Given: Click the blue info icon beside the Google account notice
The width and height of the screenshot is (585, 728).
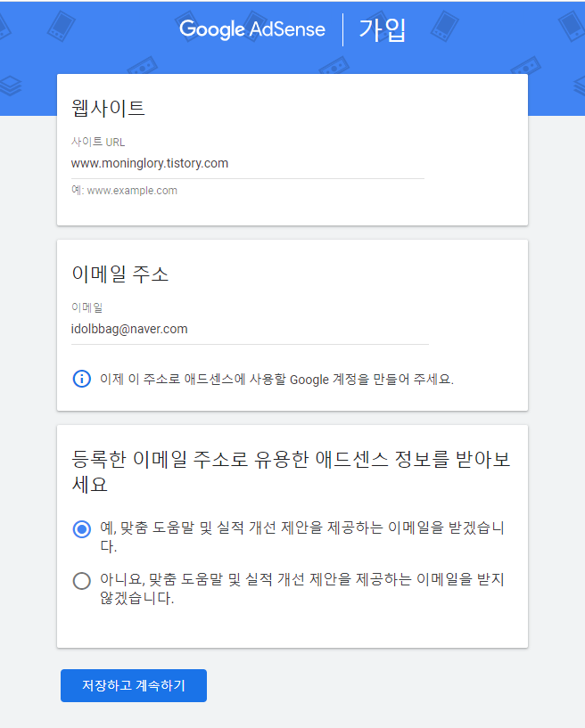Looking at the screenshot, I should [82, 379].
